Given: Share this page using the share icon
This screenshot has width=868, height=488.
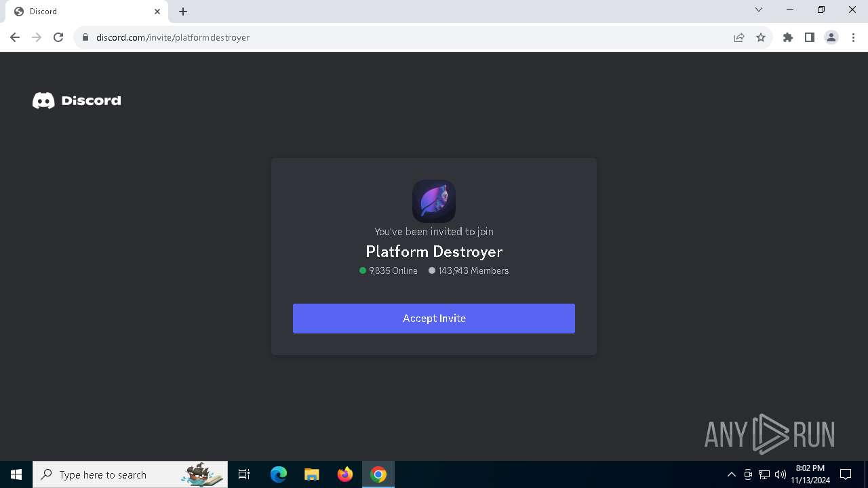Looking at the screenshot, I should 739,37.
